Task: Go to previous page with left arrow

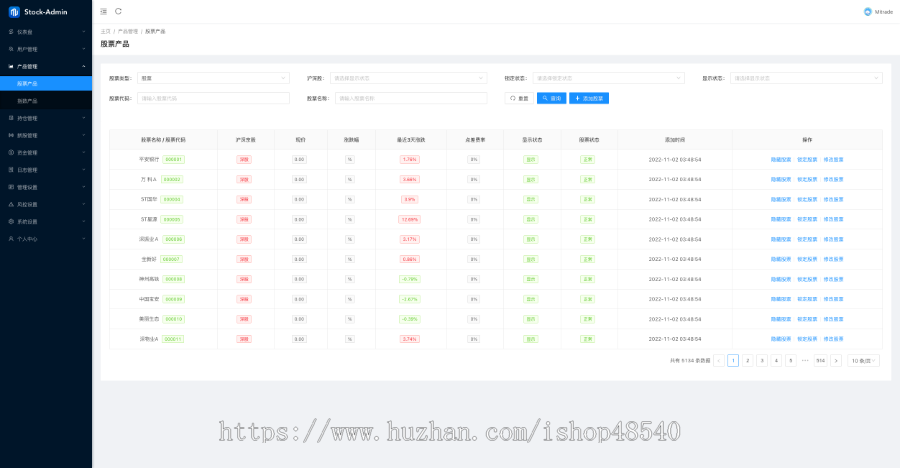Action: (719, 361)
